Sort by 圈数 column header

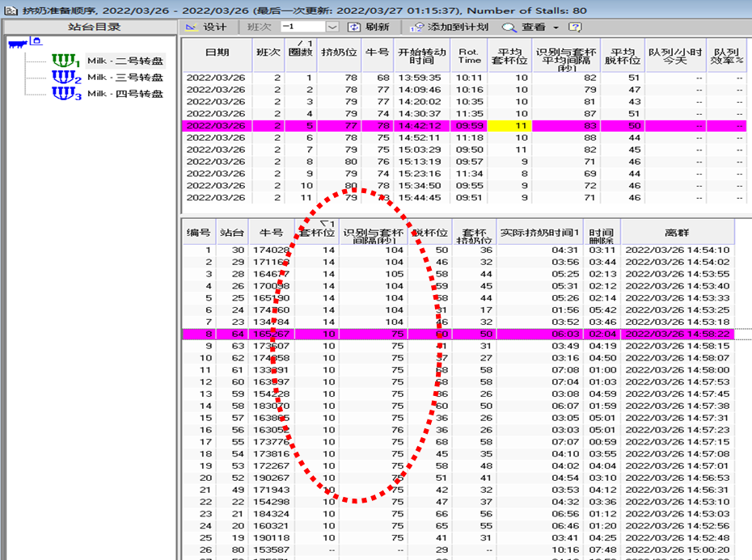pos(301,55)
